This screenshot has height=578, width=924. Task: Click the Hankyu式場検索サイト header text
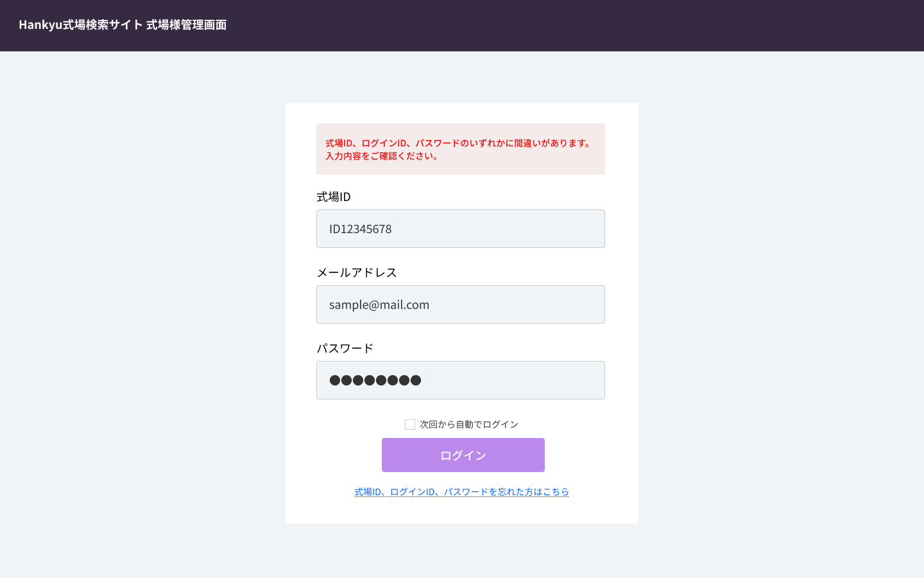point(80,24)
